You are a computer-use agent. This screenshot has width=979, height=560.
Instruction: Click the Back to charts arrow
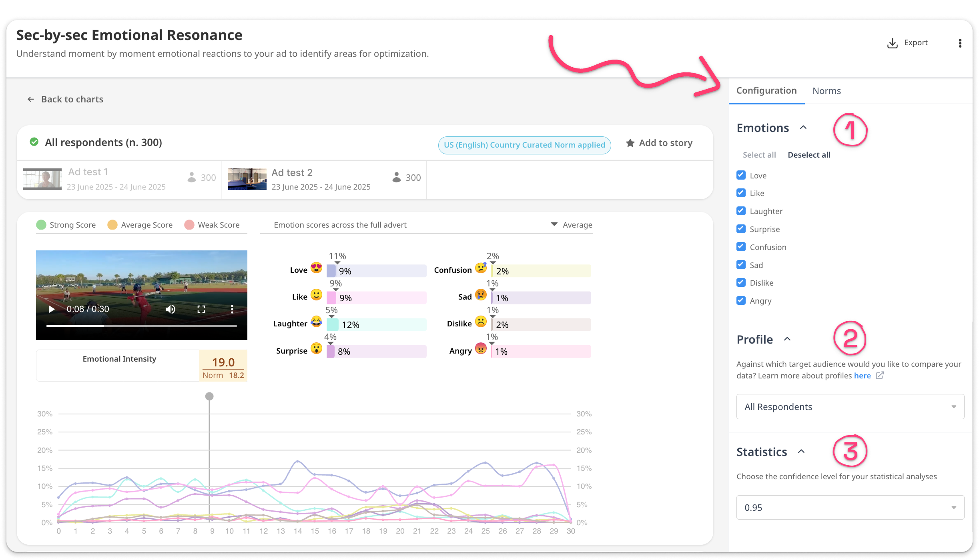pyautogui.click(x=31, y=99)
